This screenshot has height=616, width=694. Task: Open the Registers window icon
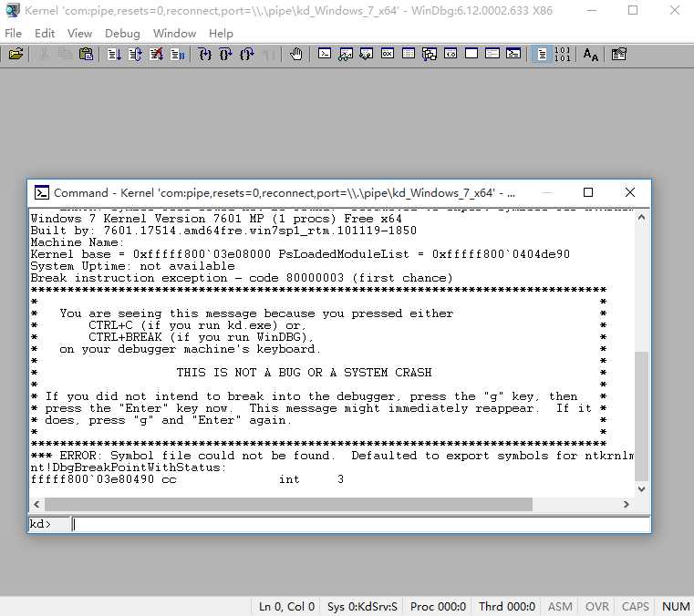(388, 54)
